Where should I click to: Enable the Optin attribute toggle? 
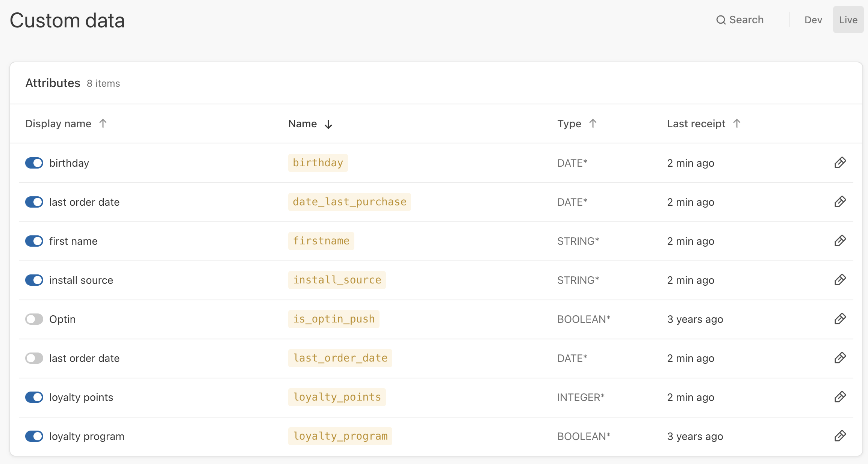(34, 319)
